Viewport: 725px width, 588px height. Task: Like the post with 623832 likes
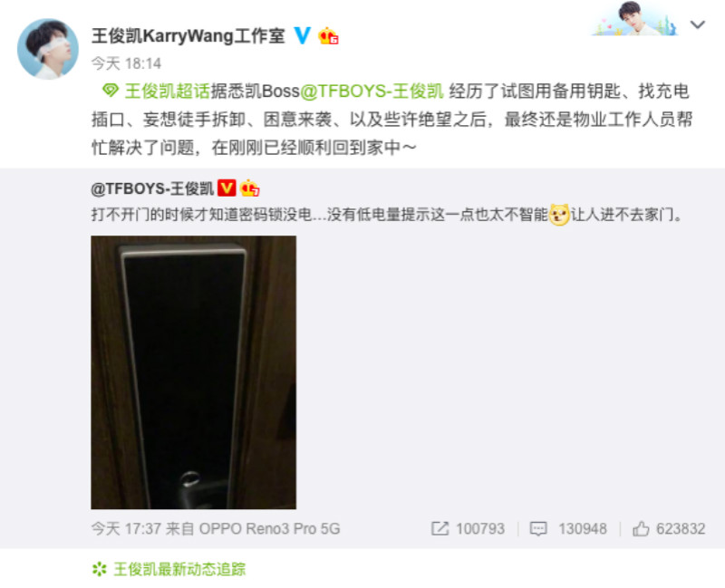click(641, 528)
